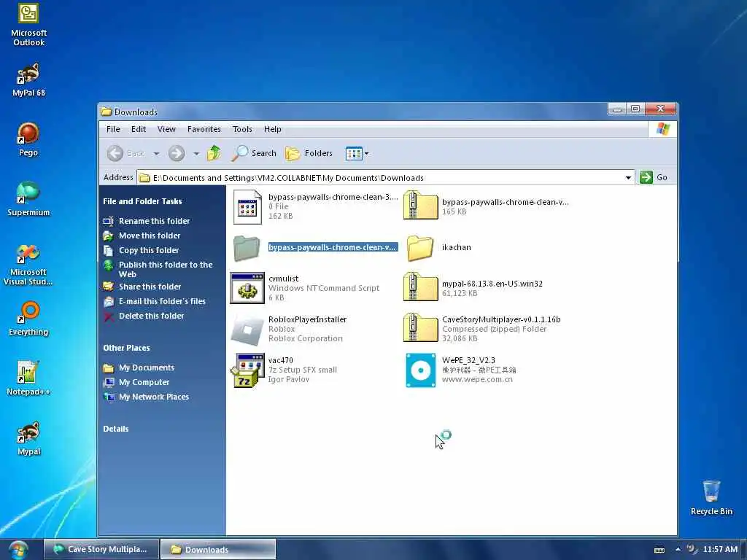Open the Address bar dropdown list
747x560 pixels.
pos(628,178)
